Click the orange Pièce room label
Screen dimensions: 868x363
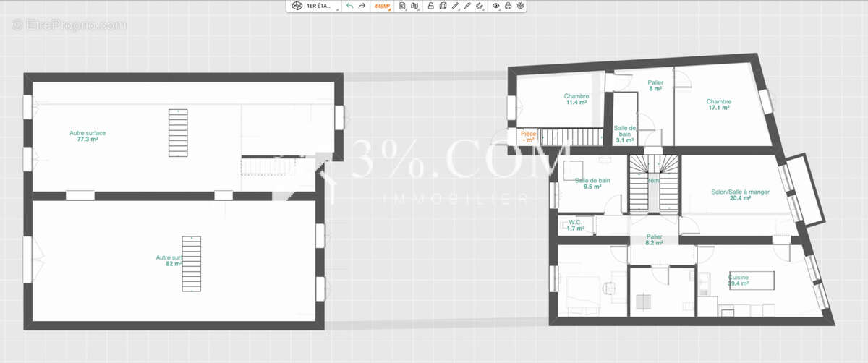(528, 137)
